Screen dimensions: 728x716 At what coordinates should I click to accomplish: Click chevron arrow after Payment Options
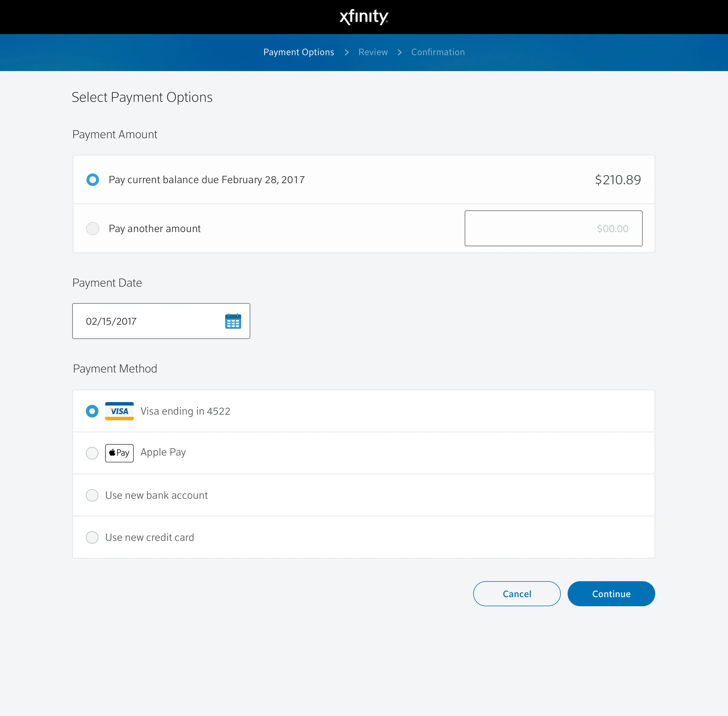(347, 52)
